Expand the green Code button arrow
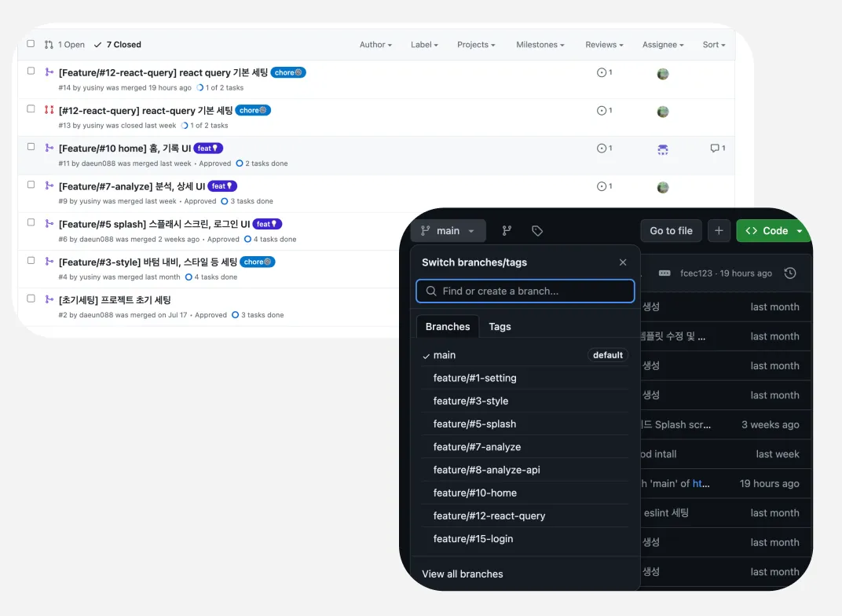Screen dimensions: 842x616 (x=800, y=231)
